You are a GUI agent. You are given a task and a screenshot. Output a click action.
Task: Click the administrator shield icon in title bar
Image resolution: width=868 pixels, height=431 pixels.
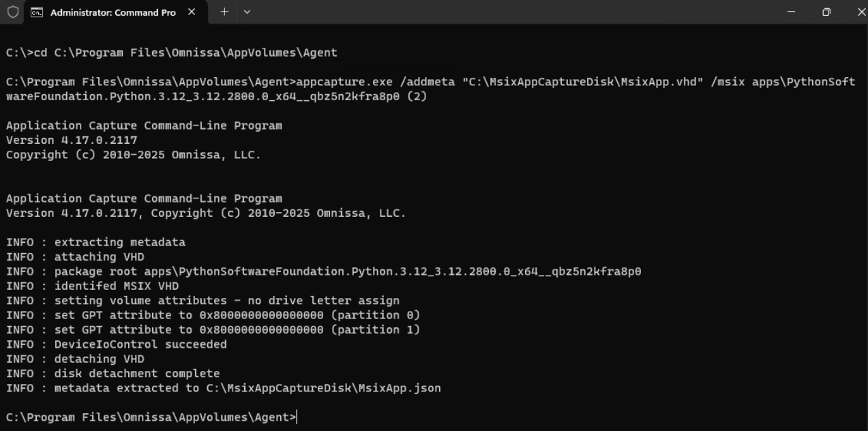13,12
